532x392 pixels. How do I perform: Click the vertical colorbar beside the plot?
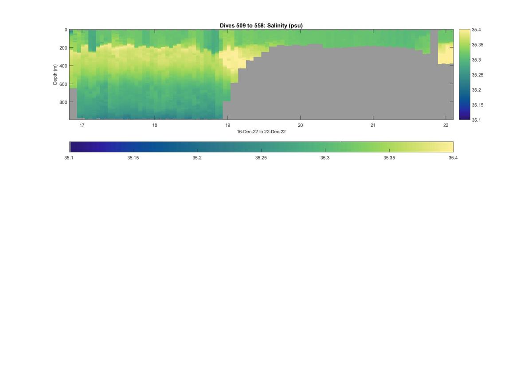tap(464, 74)
